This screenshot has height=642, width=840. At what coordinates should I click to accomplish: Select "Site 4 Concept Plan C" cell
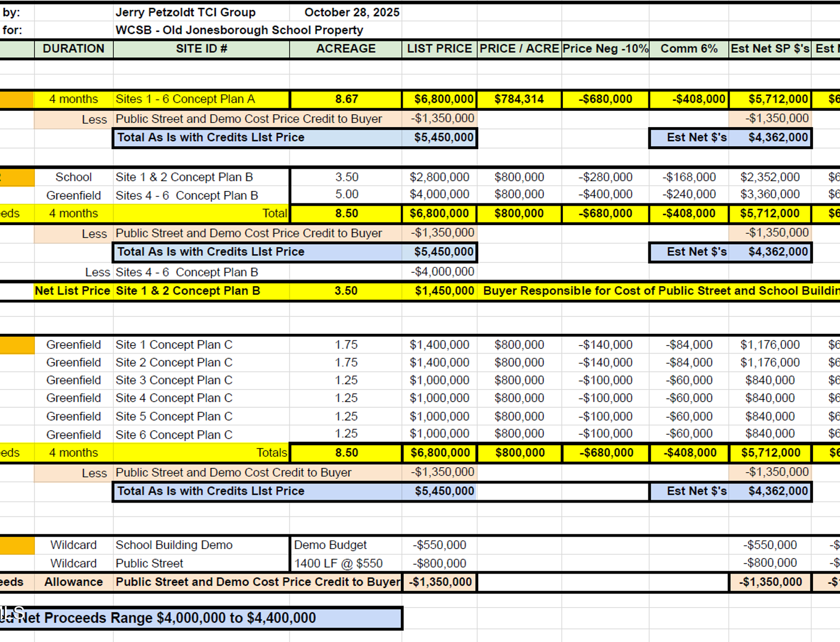point(202,398)
